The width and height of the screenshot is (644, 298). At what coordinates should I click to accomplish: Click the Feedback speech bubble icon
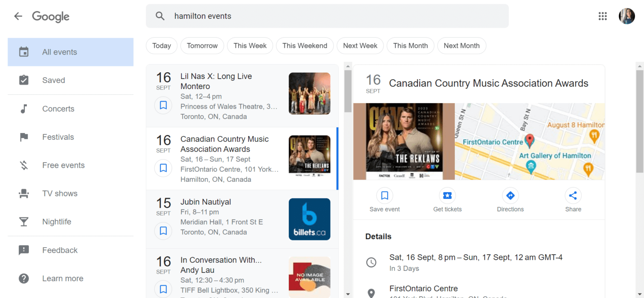[24, 250]
